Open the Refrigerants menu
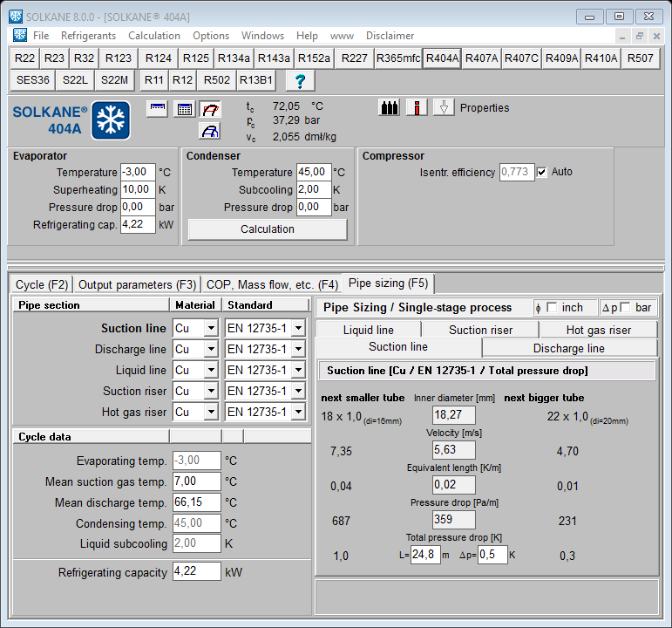The height and width of the screenshot is (628, 672). [88, 36]
